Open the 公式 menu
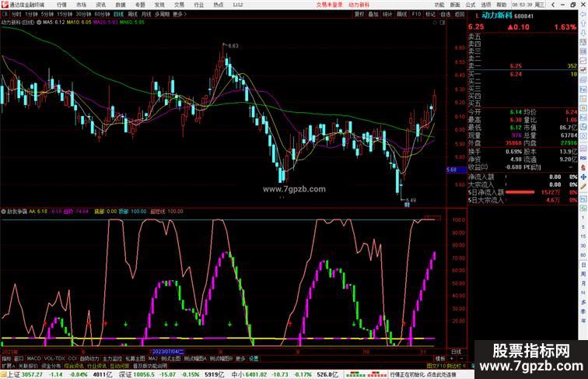The image size is (588, 379). [x=471, y=5]
